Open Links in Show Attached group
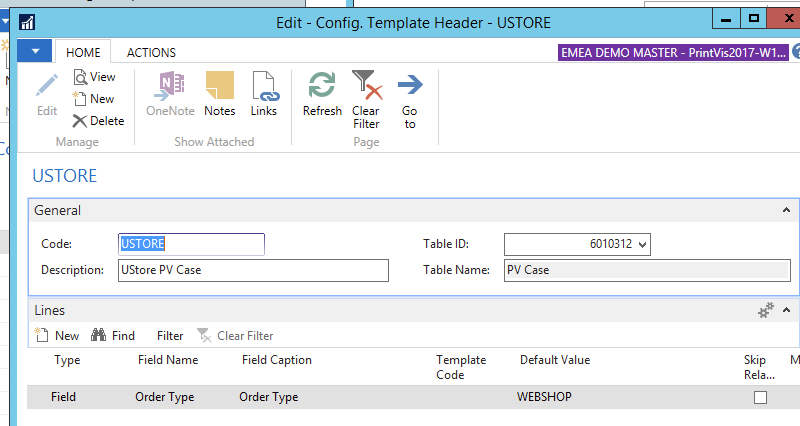Viewport: 800px width, 426px height. (x=264, y=86)
